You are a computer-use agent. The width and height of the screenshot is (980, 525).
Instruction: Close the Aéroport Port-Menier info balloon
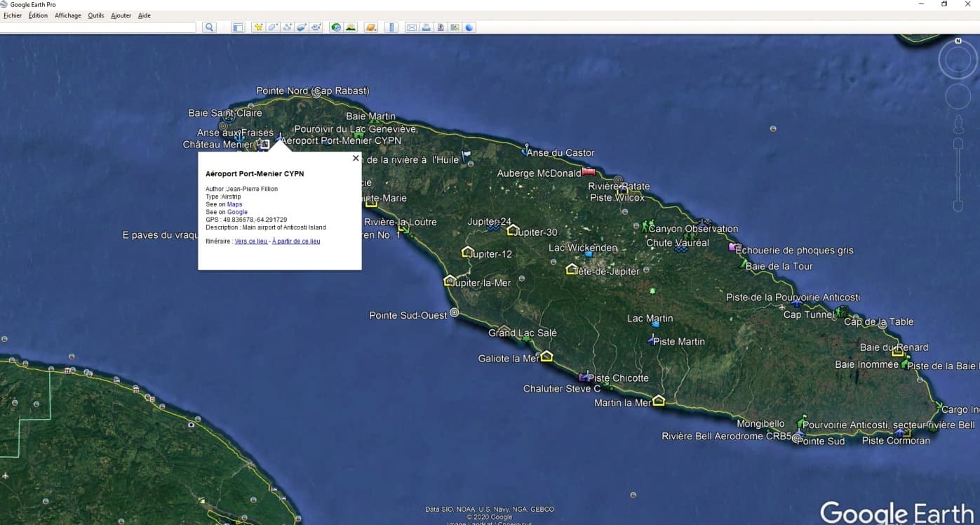click(x=356, y=159)
